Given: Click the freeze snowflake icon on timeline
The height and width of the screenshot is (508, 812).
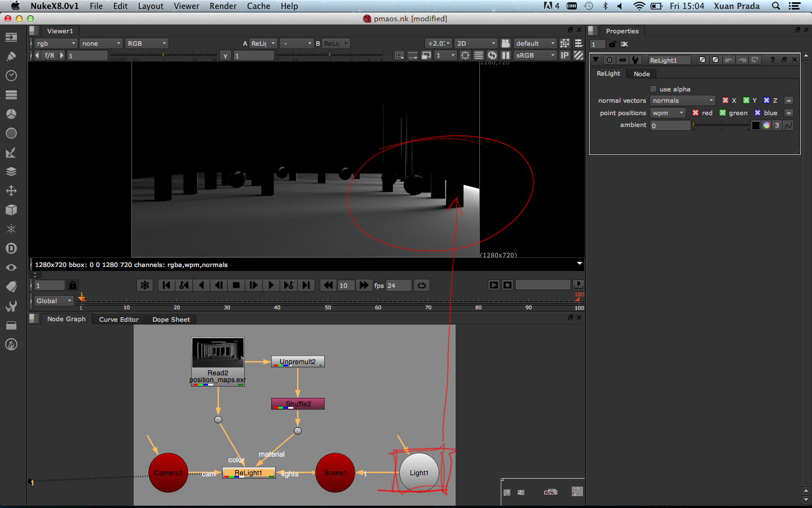Looking at the screenshot, I should tap(145, 285).
